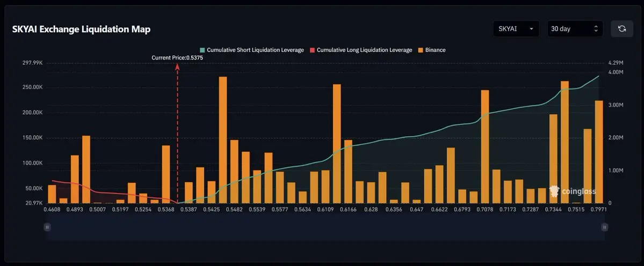Open the SKYAI symbol dropdown

(516, 28)
